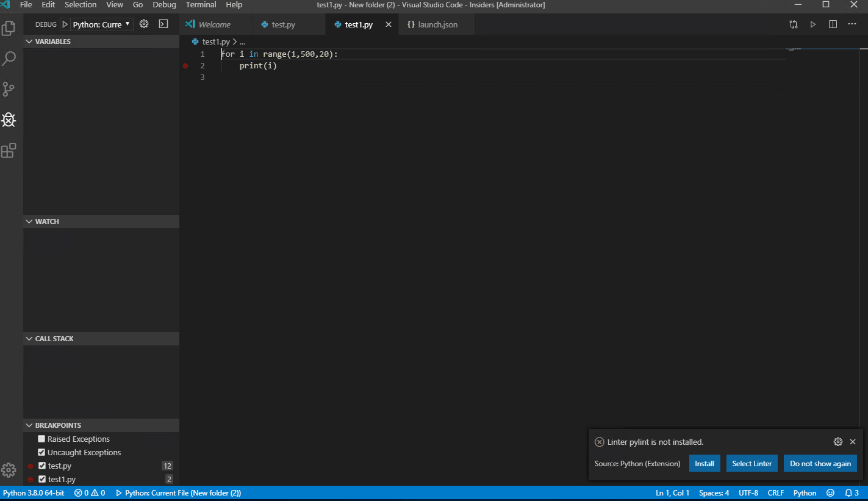Image resolution: width=868 pixels, height=501 pixels.
Task: Click the feedback smiley in status bar
Action: [830, 493]
